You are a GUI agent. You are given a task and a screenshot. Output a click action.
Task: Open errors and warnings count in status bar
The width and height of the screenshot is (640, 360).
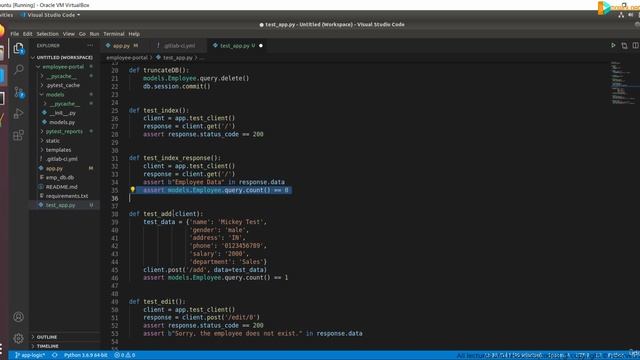point(124,355)
